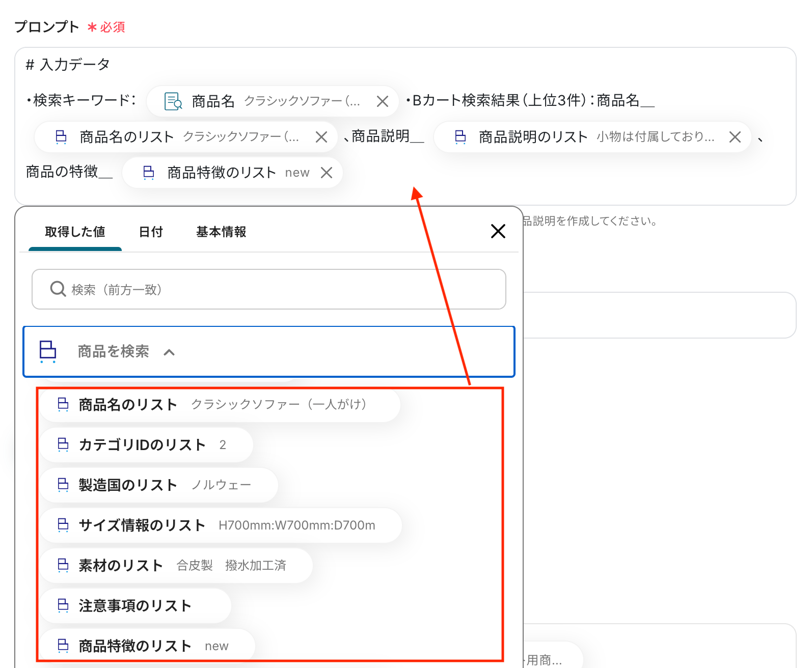This screenshot has width=812, height=668.
Task: Click the 商品の特徴__ text in the prompt
Action: 69,172
